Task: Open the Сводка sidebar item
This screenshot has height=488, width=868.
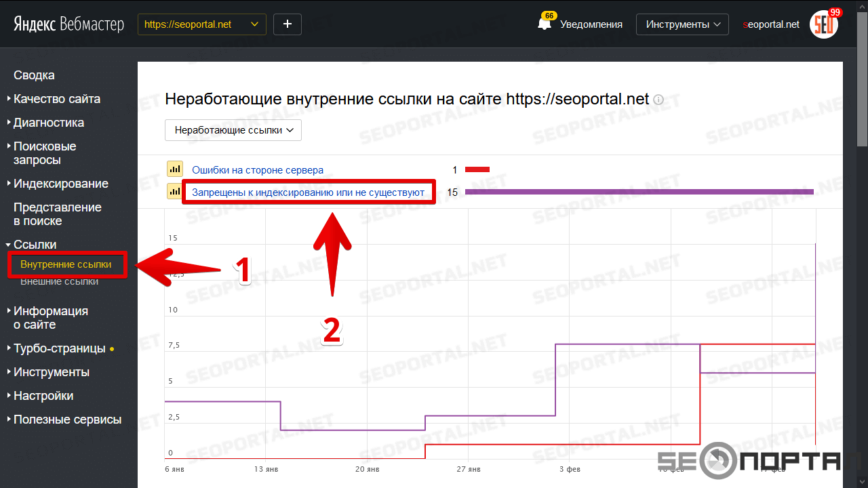Action: tap(34, 75)
